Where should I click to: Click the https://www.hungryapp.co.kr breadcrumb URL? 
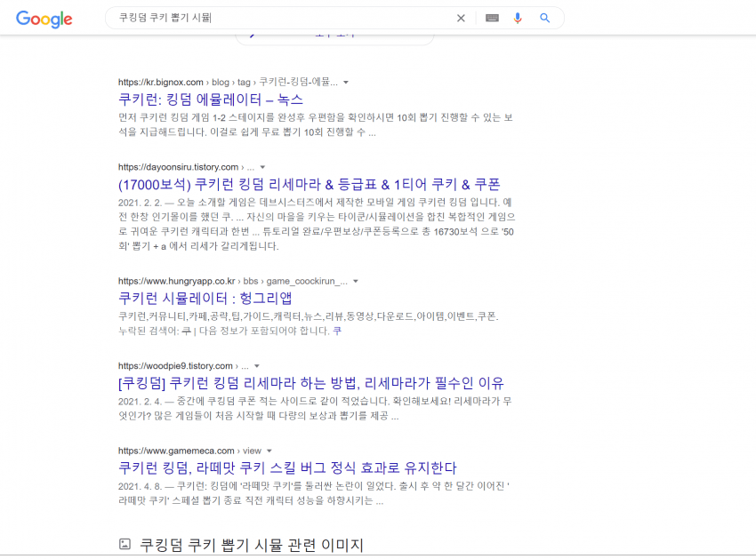click(232, 282)
